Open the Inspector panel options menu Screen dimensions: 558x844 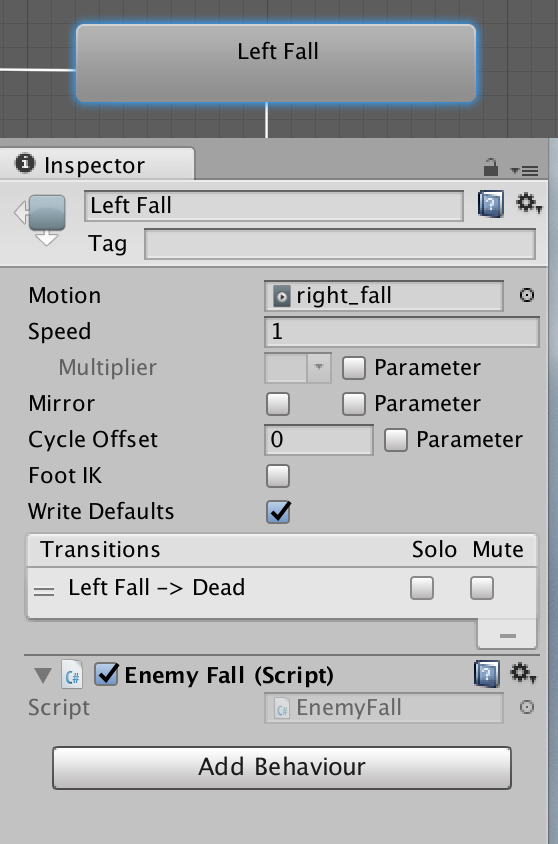click(x=524, y=171)
